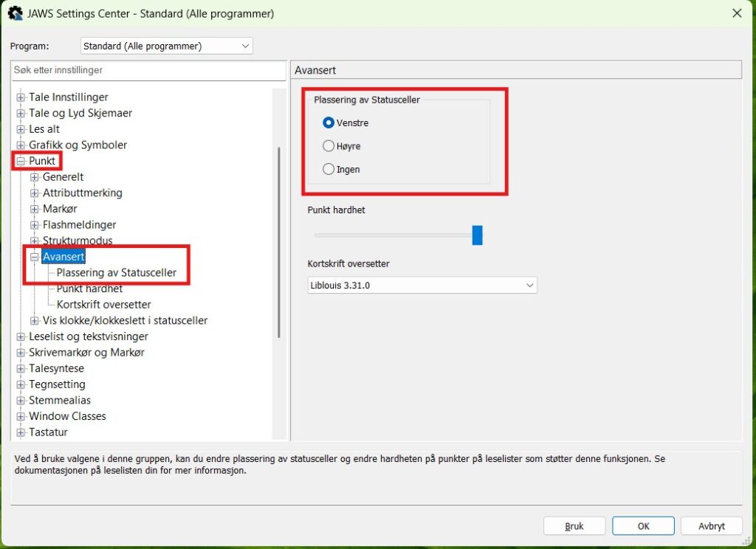The width and height of the screenshot is (756, 549).
Task: Select the Høyre radio button
Action: (329, 146)
